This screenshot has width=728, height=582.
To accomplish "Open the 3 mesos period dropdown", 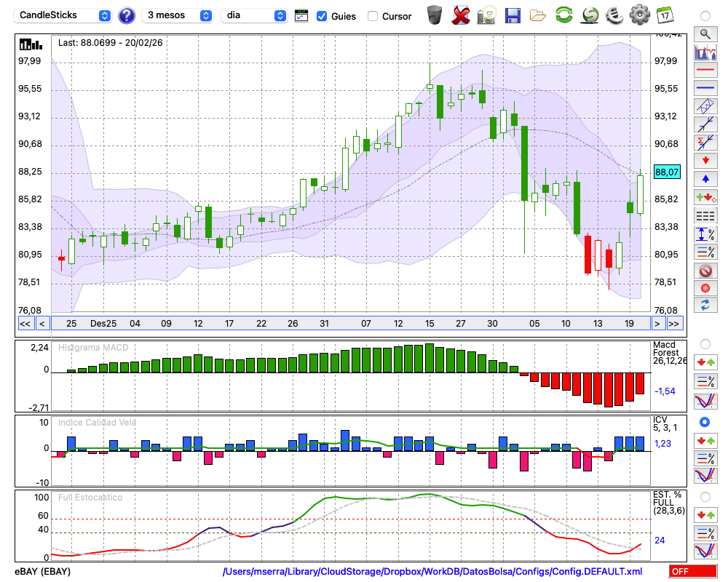I will (177, 15).
